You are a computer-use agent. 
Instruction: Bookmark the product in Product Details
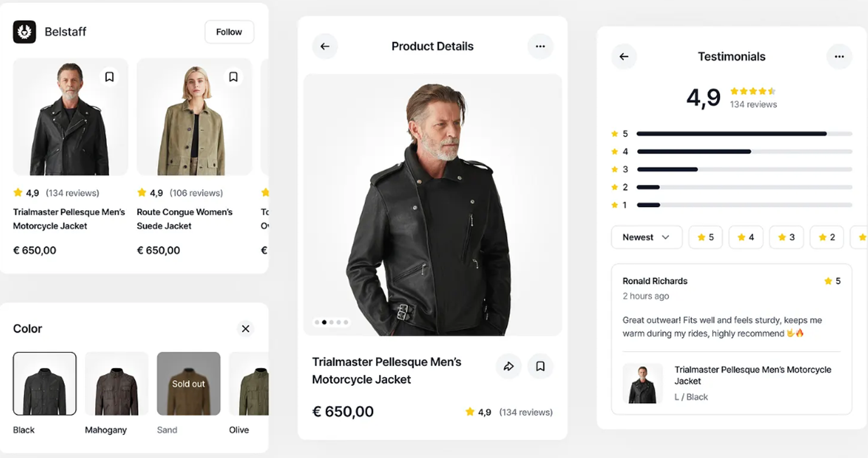540,366
